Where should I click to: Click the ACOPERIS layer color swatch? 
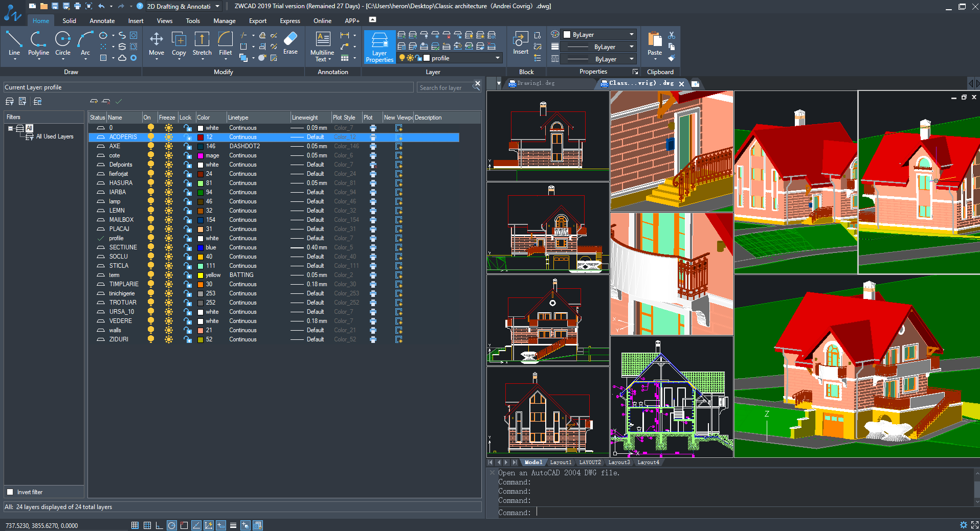coord(201,137)
